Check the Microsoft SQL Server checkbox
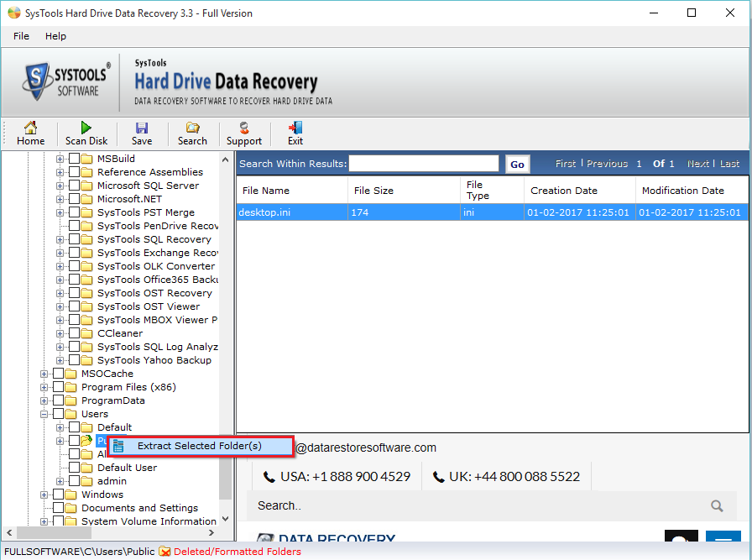Screen dimensions: 752x560 click(75, 186)
